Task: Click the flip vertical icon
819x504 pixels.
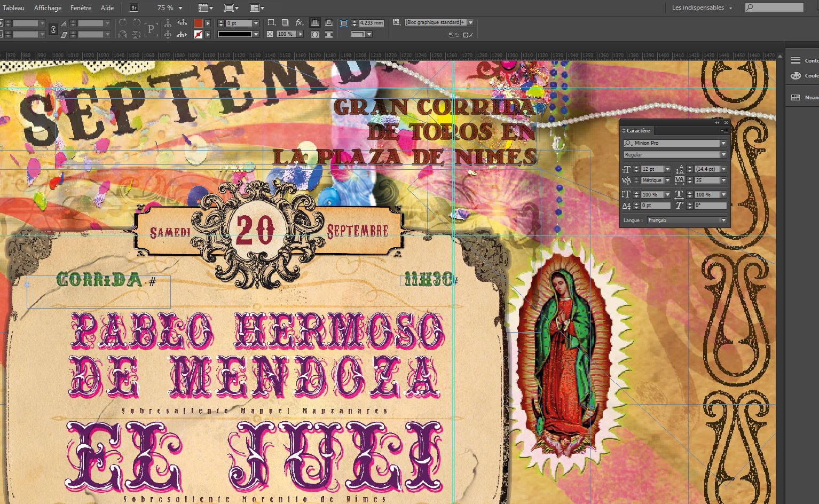Action: pos(137,34)
